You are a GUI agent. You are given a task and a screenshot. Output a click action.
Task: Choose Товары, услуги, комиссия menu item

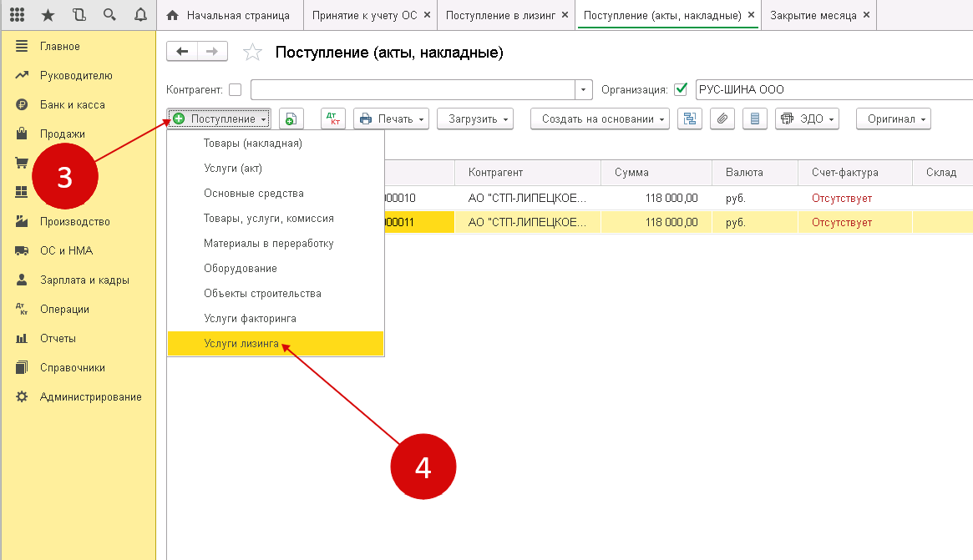point(276,219)
